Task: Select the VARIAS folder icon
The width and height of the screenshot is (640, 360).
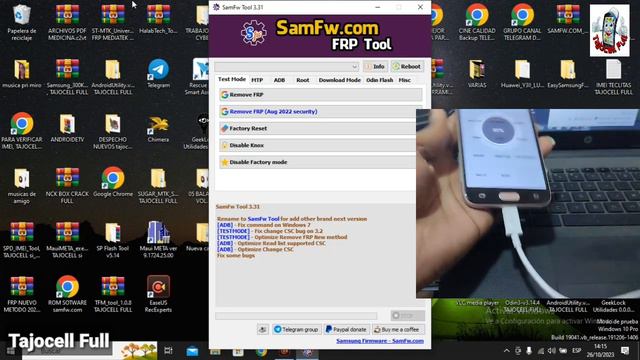Action: (x=477, y=73)
